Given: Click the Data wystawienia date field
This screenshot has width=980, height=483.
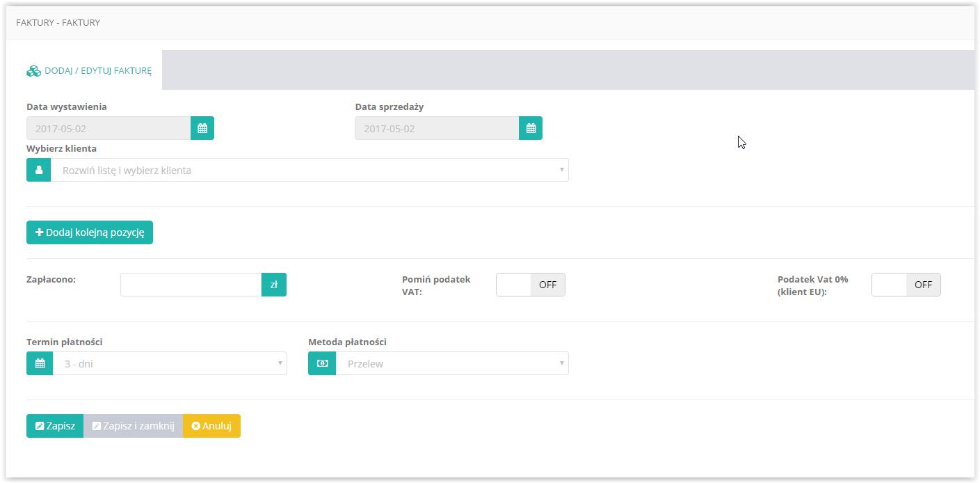Looking at the screenshot, I should click(x=109, y=128).
